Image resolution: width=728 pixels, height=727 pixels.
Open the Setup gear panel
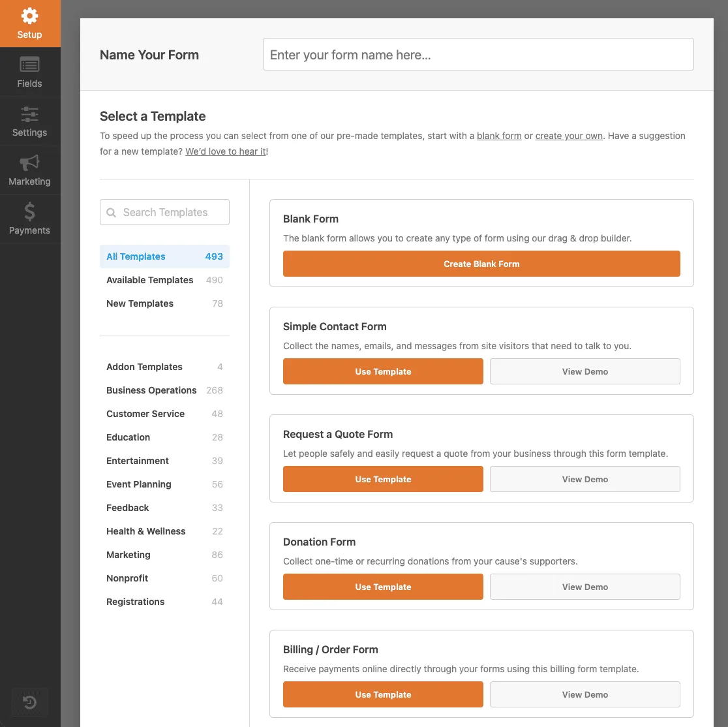[x=30, y=23]
